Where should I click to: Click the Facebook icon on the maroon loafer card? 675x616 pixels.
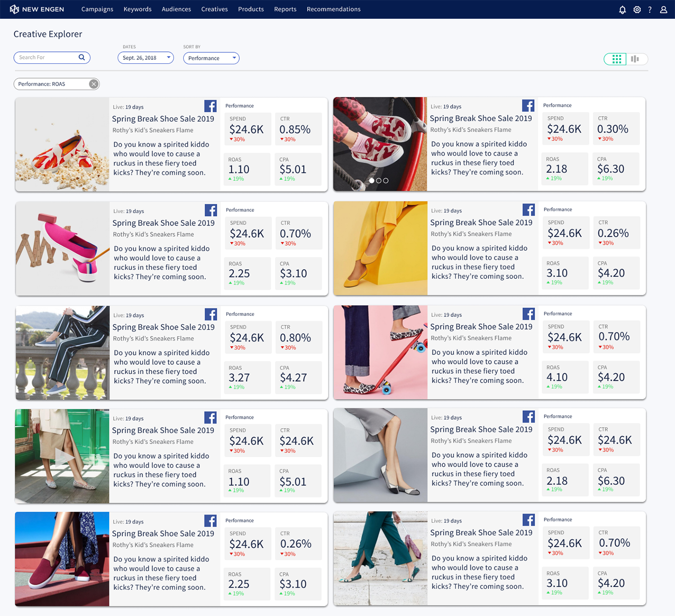point(211,521)
